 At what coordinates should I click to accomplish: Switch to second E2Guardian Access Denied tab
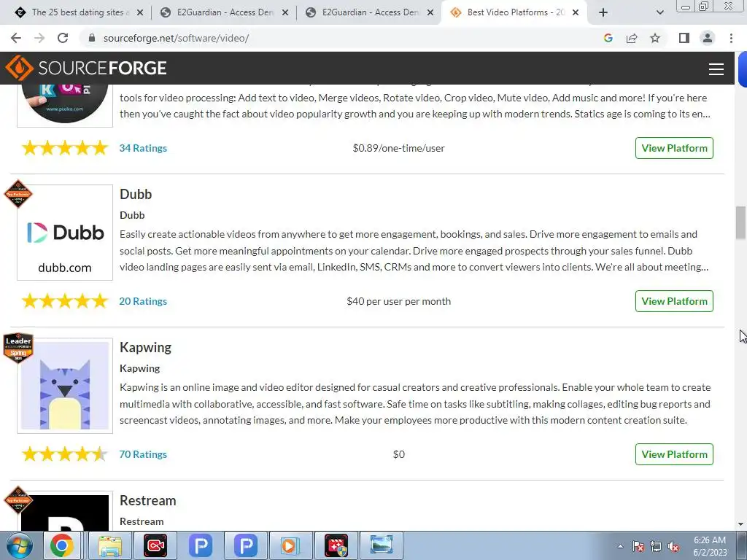[369, 12]
